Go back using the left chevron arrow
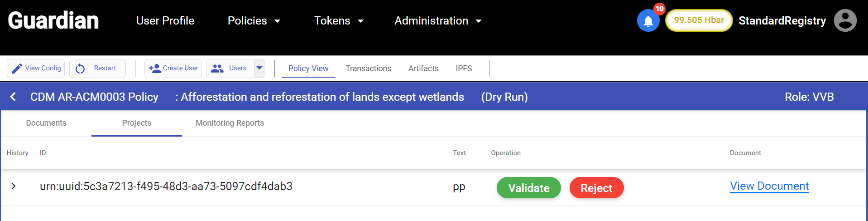This screenshot has width=868, height=221. 13,97
